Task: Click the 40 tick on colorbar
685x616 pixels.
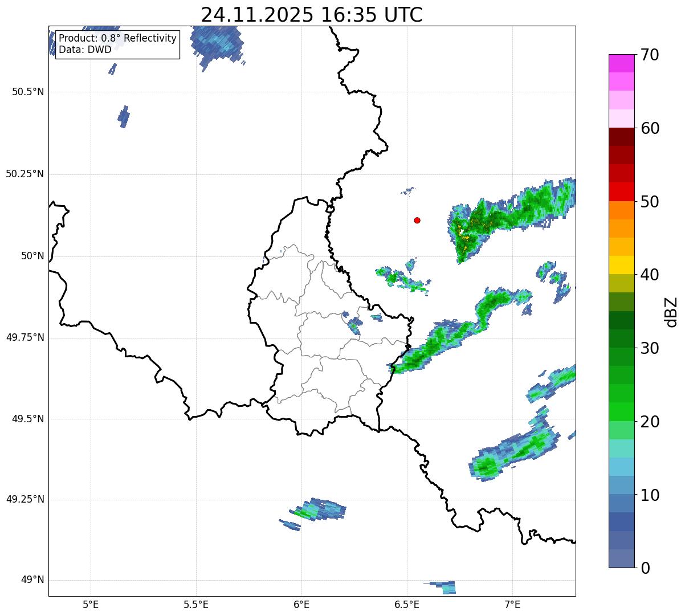Action: click(x=650, y=275)
